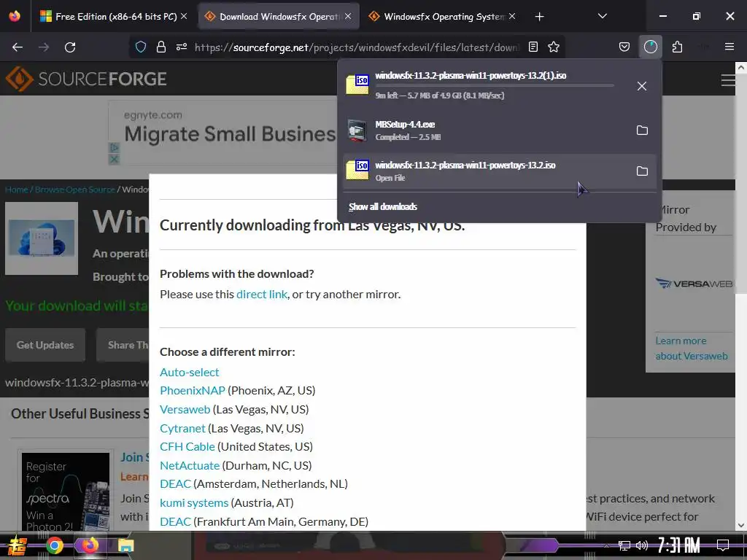Reload the current SourceForge page
The height and width of the screenshot is (560, 747).
70,47
